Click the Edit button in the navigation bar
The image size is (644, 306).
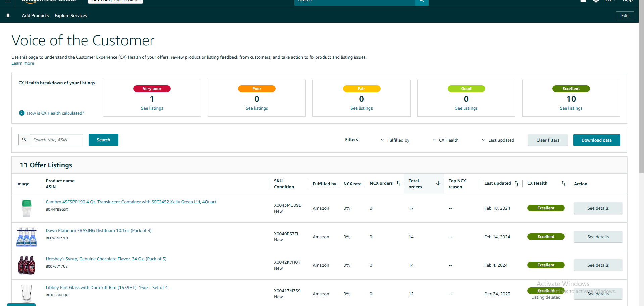point(625,15)
